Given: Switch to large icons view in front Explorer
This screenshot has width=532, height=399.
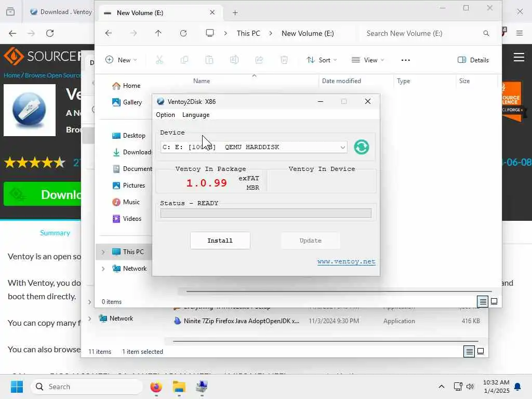Looking at the screenshot, I should (495, 301).
